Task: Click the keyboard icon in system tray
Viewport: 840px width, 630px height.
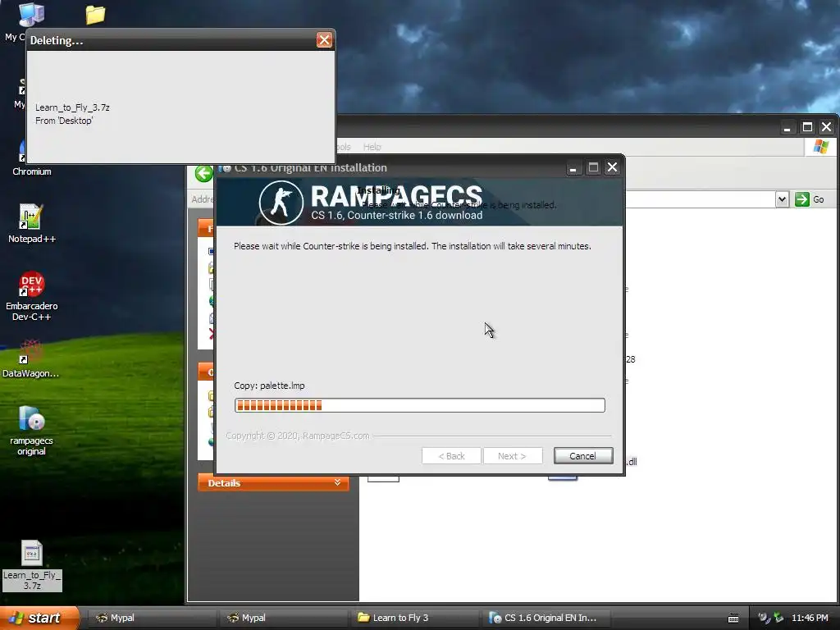Action: (733, 619)
